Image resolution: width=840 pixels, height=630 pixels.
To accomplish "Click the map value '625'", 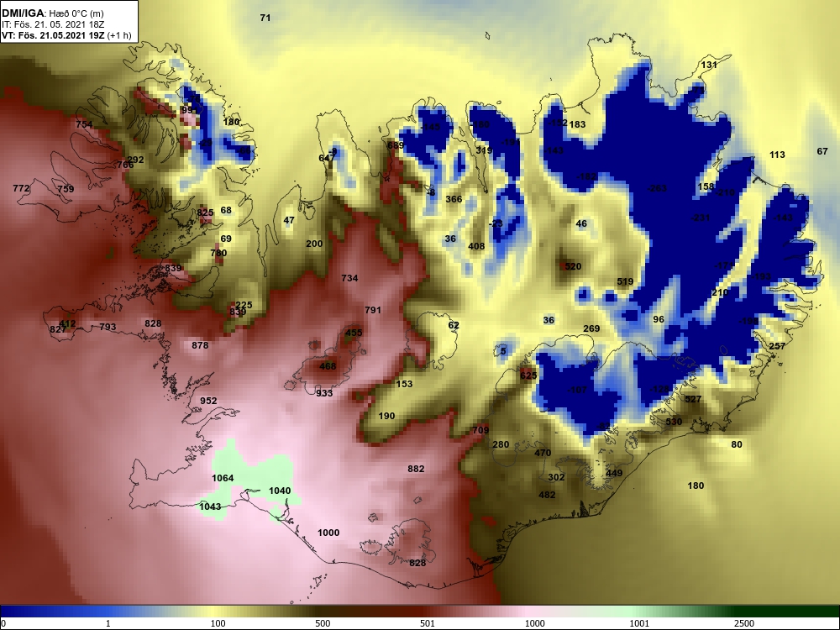I will point(528,375).
